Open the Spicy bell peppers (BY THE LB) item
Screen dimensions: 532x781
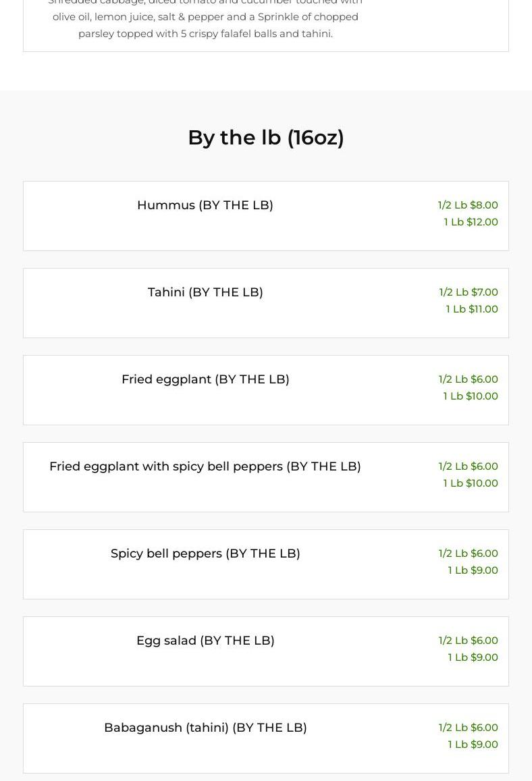pyautogui.click(x=205, y=554)
